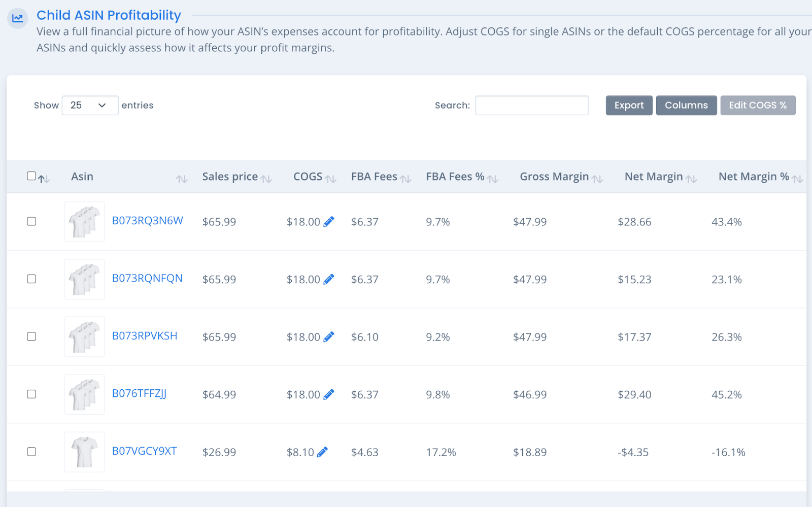Click the edit pencil next to B073RPVKSH COGS
Screen dimensions: 812x507
(x=329, y=337)
